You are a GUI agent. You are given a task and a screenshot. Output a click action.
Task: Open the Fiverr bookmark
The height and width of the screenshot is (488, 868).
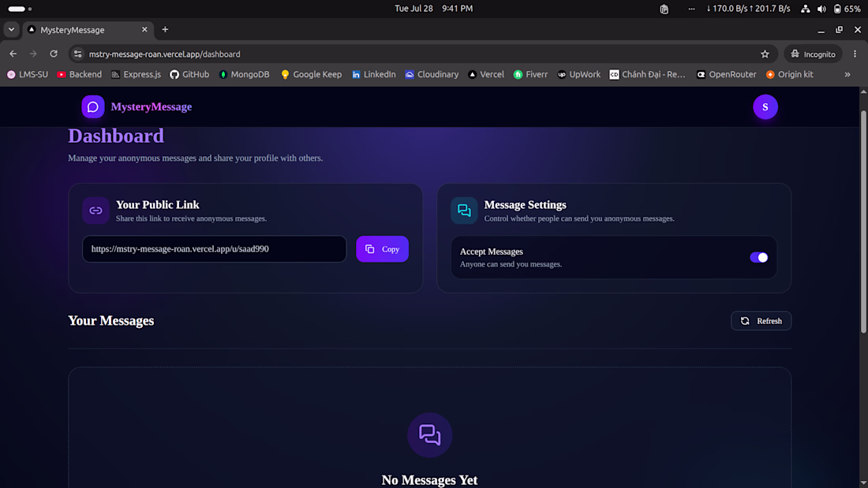coord(530,74)
